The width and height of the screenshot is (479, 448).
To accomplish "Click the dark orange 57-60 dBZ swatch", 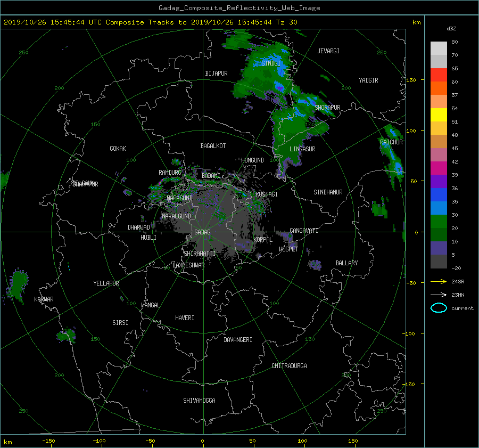I will point(439,88).
